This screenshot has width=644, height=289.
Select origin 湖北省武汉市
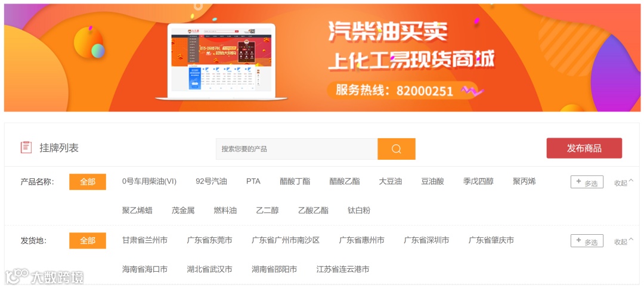pyautogui.click(x=209, y=269)
